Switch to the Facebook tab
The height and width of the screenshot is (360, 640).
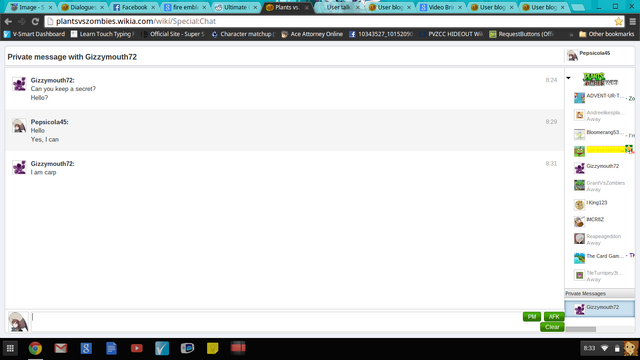[x=134, y=7]
